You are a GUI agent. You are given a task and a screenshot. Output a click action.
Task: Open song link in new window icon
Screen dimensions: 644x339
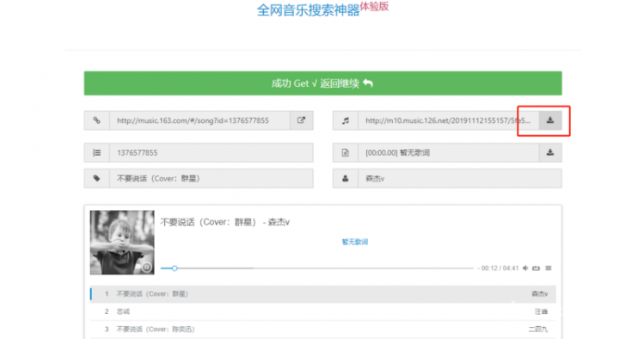point(302,120)
